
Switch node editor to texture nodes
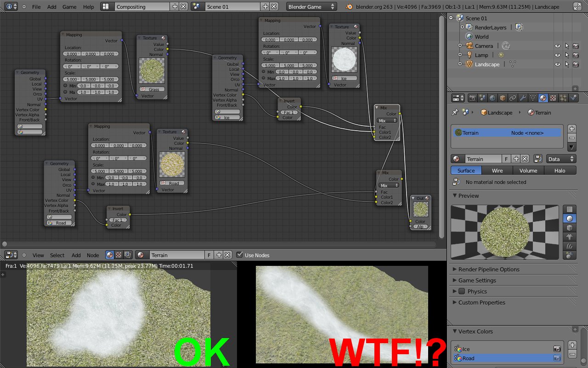pyautogui.click(x=119, y=255)
